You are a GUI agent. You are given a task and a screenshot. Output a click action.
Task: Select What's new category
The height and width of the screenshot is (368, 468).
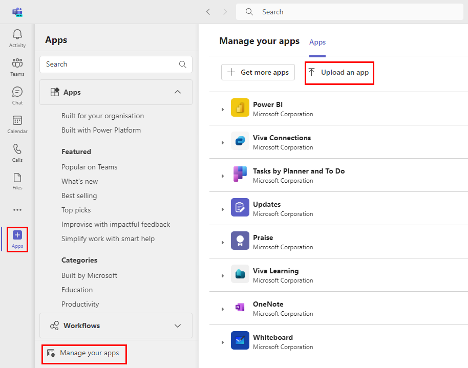pos(80,181)
